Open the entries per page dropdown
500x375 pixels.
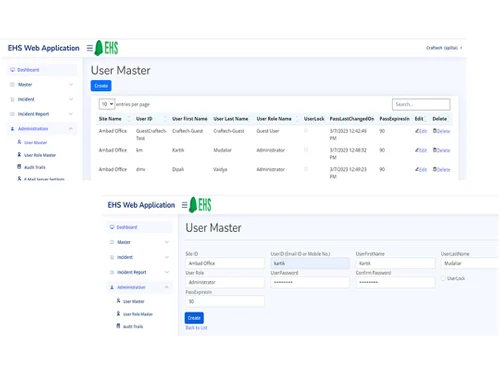pos(107,104)
